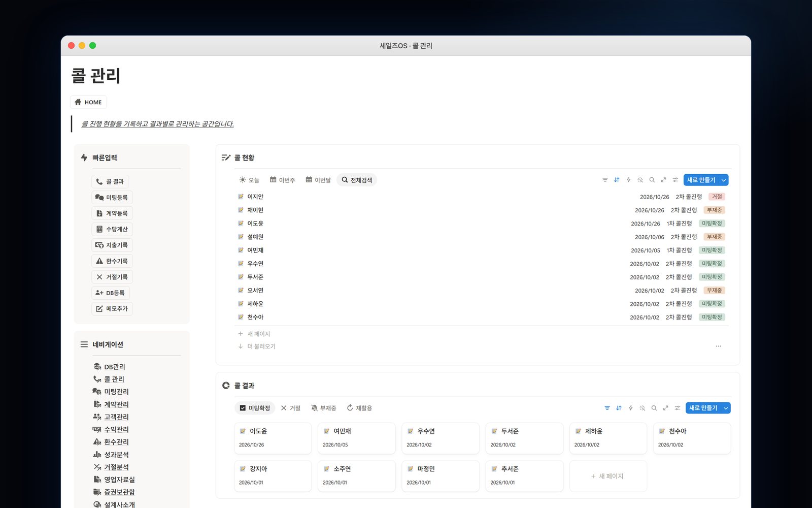Click the AI sparkle icon in 콜 결과 toolbar
Viewport: 812px width, 508px height.
[642, 408]
